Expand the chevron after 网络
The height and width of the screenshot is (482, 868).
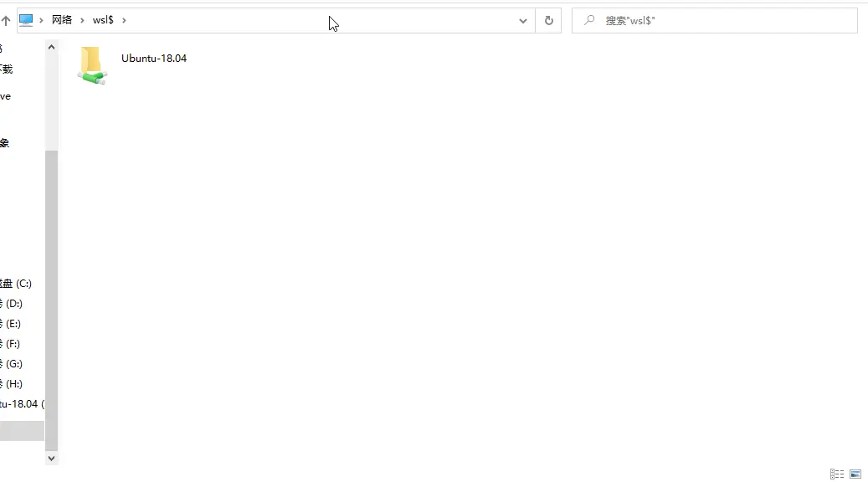[82, 20]
